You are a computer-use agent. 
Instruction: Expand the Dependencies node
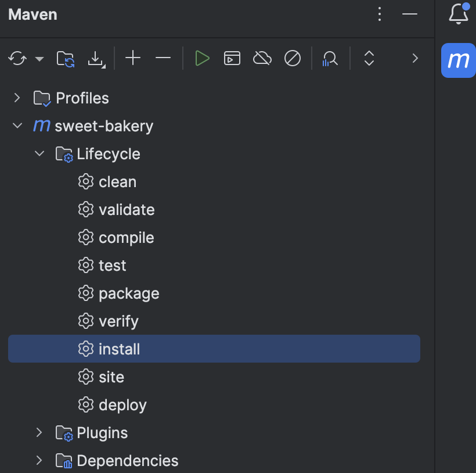tap(39, 460)
